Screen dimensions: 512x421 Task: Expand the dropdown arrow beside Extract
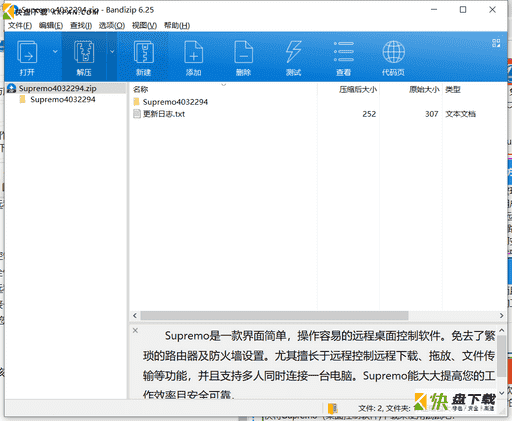[x=112, y=51]
